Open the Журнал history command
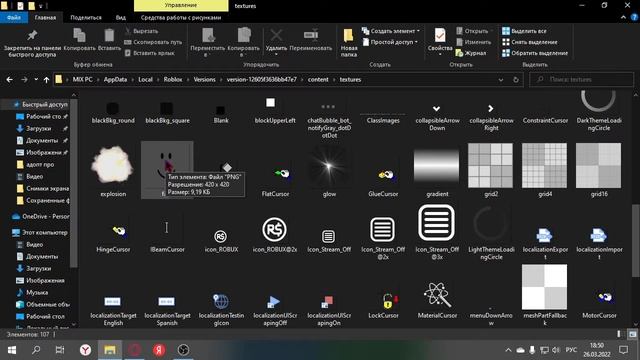 [471, 53]
